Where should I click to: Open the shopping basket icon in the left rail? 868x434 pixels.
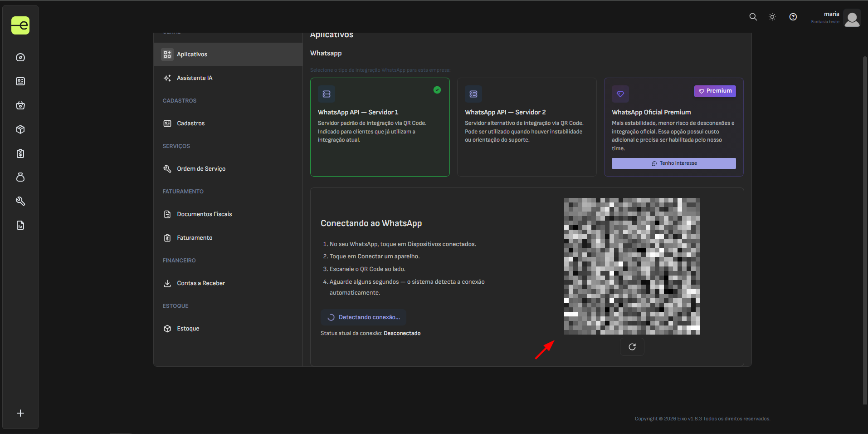click(20, 105)
